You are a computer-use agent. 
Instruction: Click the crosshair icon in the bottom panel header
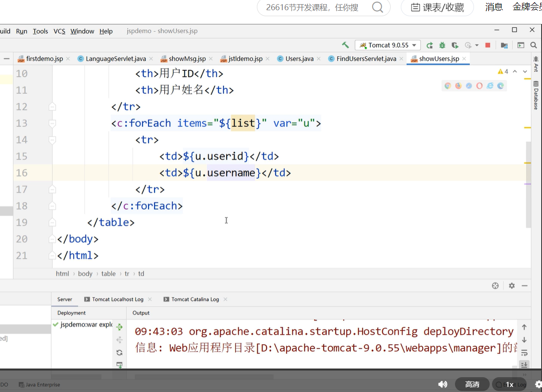[x=495, y=286]
